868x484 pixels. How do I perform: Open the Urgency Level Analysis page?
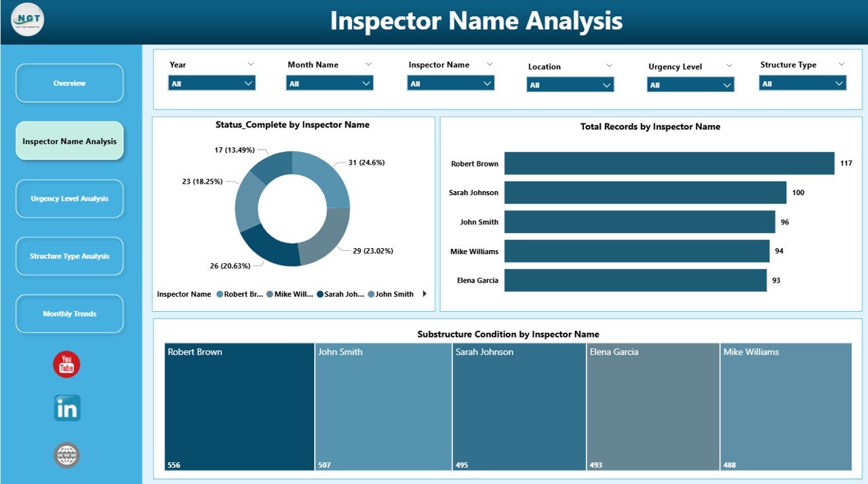pos(69,198)
